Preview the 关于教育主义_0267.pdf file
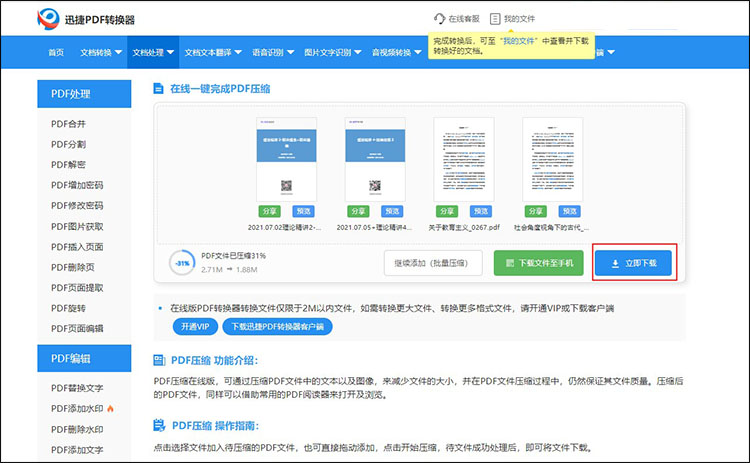Image resolution: width=750 pixels, height=463 pixels. (x=481, y=211)
